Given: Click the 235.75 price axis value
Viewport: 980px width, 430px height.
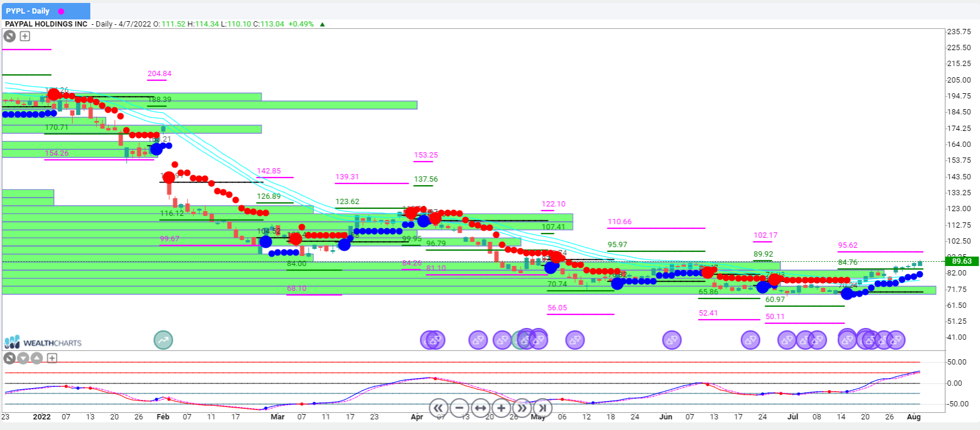Looking at the screenshot, I should pos(959,32).
